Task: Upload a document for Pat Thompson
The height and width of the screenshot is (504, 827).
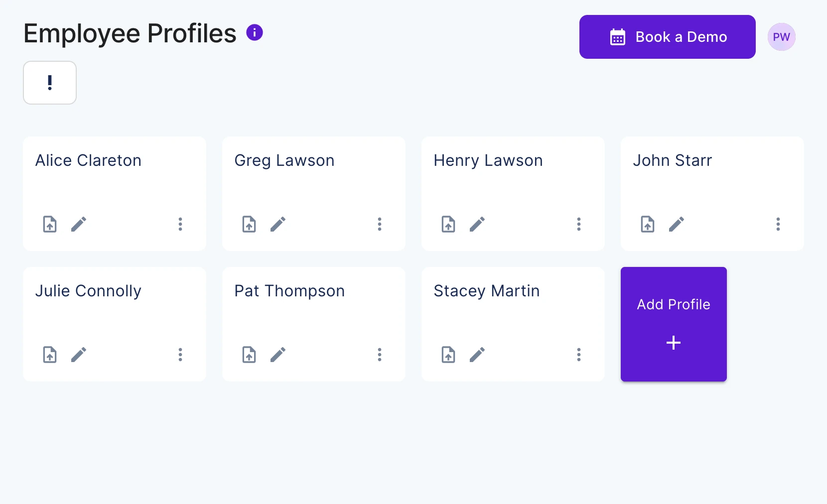Action: pyautogui.click(x=249, y=355)
